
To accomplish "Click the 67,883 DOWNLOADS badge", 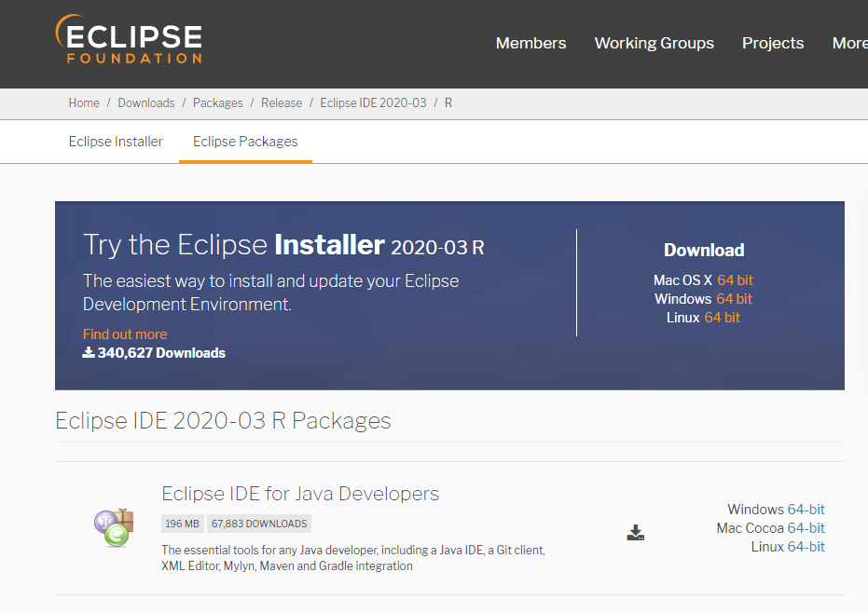I will pos(259,524).
